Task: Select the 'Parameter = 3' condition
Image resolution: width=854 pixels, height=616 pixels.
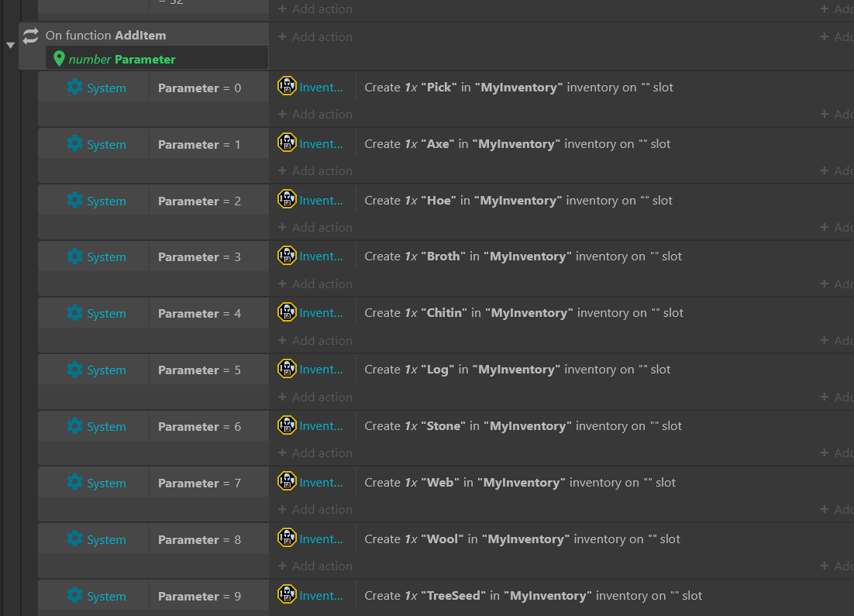Action: (199, 257)
